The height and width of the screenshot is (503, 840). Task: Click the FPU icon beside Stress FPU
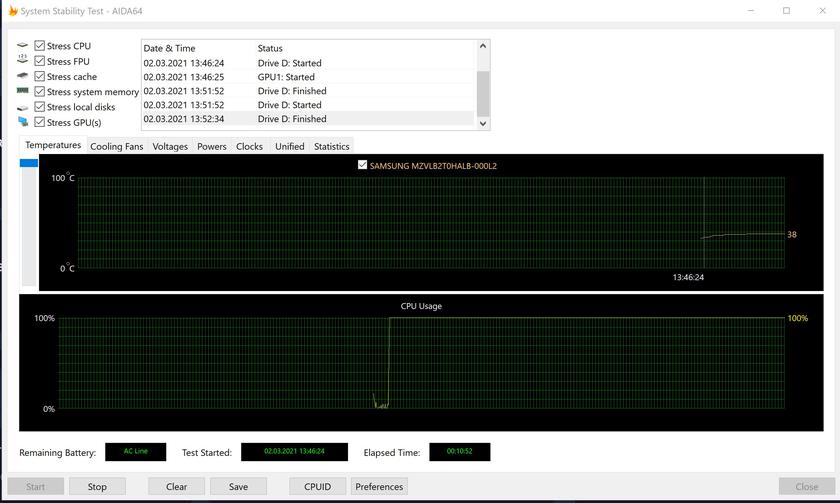(x=22, y=61)
